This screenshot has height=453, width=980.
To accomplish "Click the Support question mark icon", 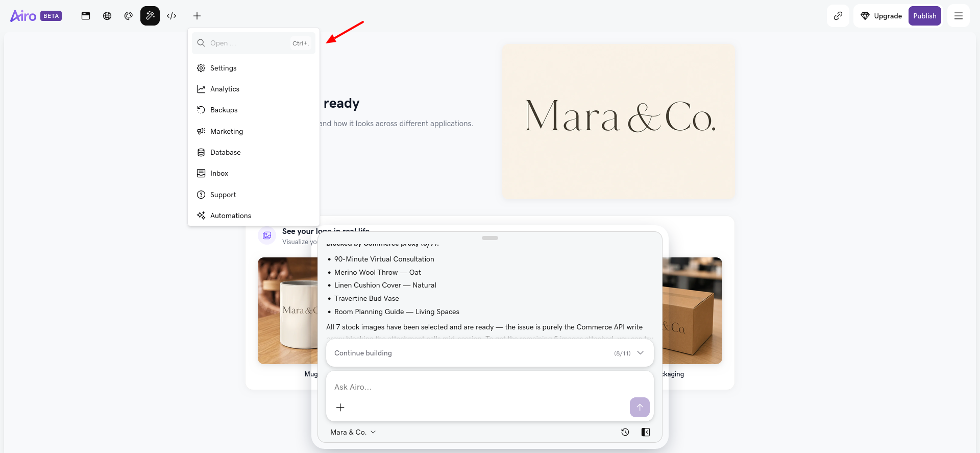I will [x=201, y=195].
